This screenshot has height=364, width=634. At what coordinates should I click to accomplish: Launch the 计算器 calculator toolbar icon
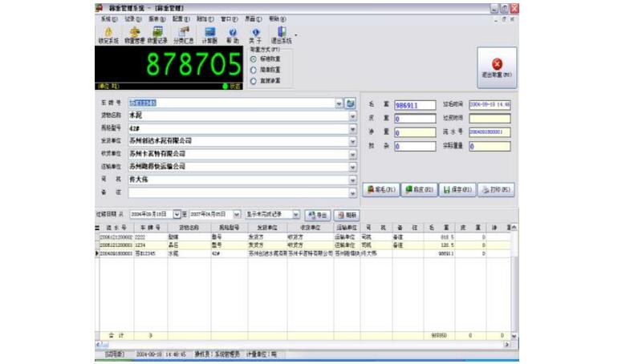click(x=209, y=35)
